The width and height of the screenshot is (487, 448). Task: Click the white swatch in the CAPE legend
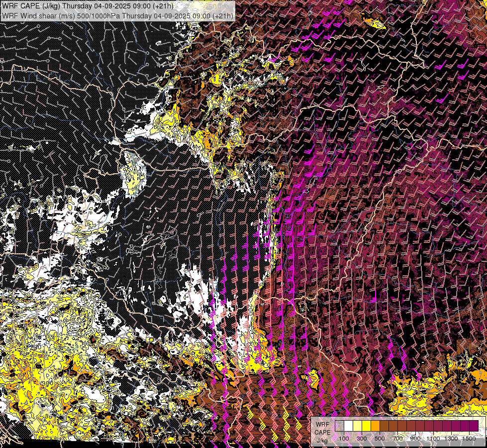[x=349, y=426]
